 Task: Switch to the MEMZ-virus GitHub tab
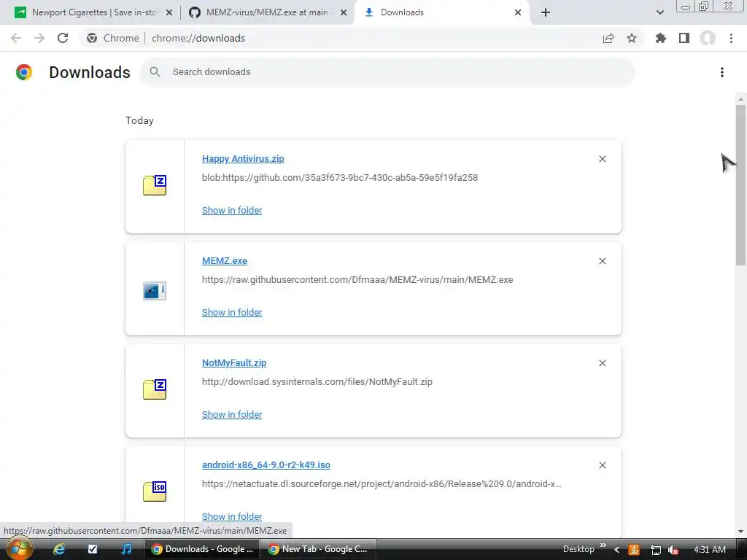[268, 12]
